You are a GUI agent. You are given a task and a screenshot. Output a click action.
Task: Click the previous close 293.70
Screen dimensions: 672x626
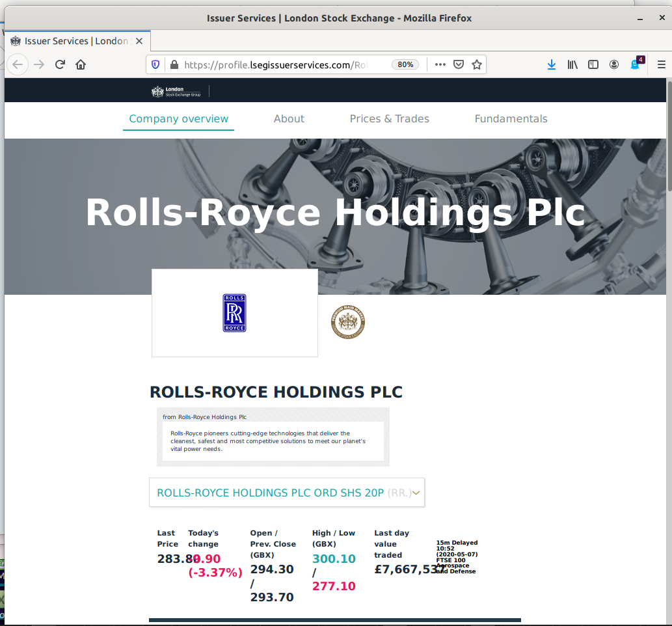(272, 597)
